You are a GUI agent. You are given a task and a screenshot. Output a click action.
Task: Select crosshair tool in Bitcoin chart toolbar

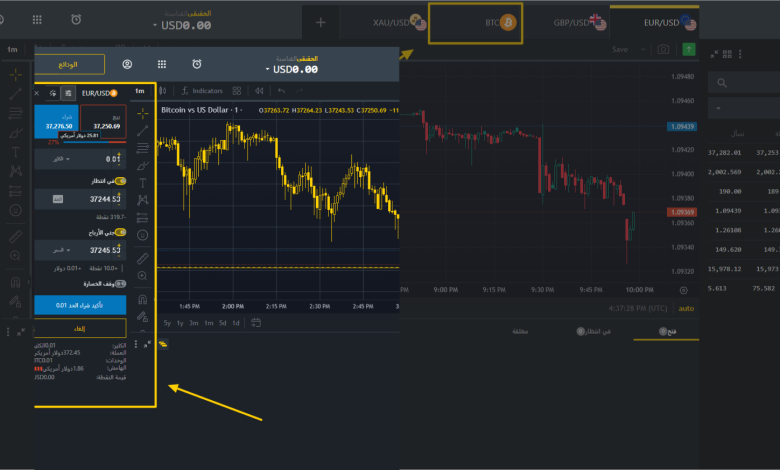click(x=143, y=111)
